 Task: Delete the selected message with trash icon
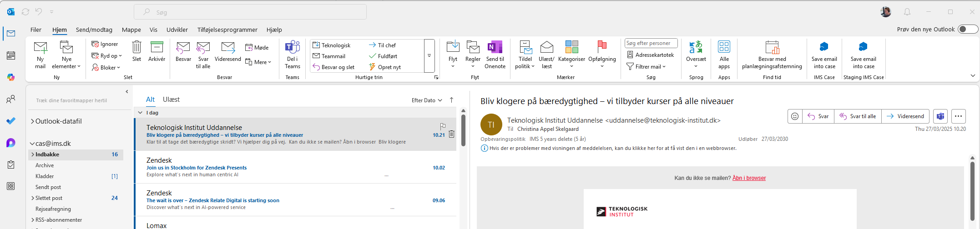pyautogui.click(x=451, y=134)
